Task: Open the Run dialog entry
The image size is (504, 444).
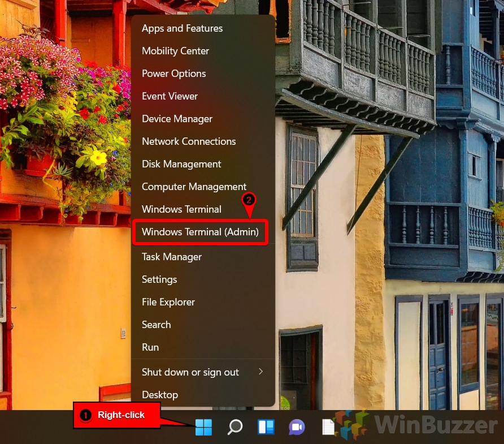Action: (x=150, y=347)
